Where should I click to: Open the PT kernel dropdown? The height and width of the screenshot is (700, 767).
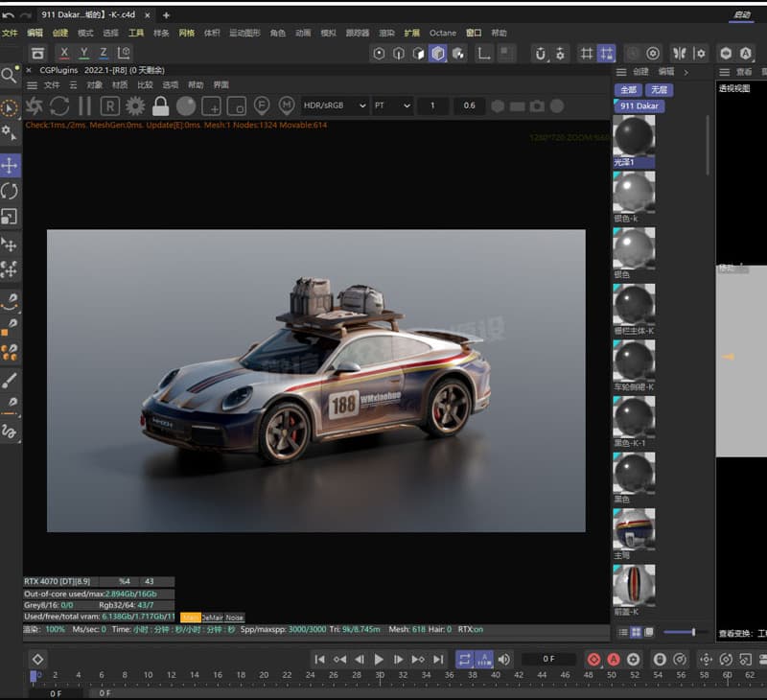click(392, 105)
